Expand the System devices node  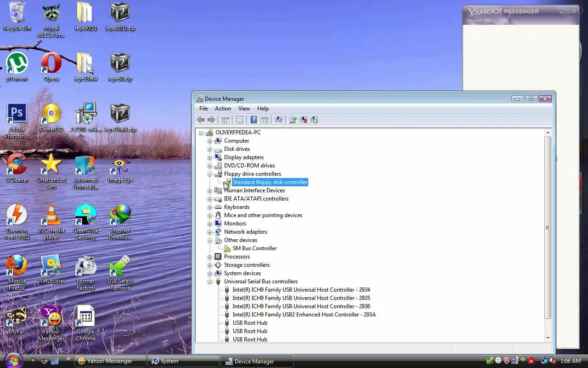click(209, 273)
